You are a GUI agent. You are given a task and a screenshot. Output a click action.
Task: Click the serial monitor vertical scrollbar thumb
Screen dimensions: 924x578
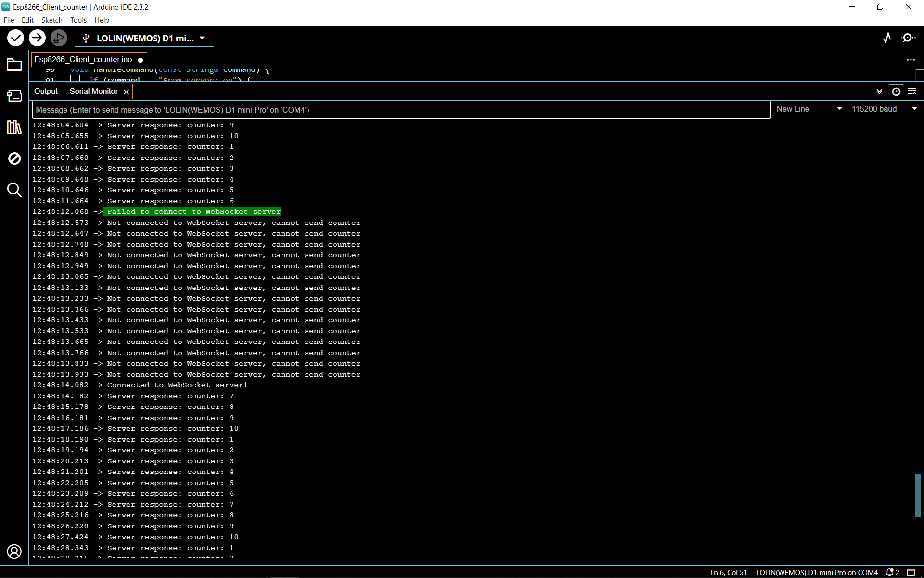pyautogui.click(x=917, y=496)
